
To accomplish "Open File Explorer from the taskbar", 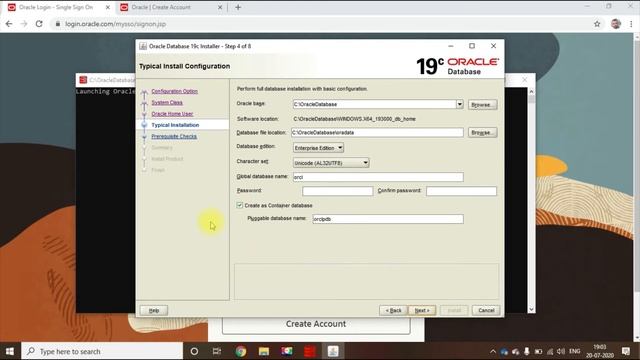I will pos(264,351).
